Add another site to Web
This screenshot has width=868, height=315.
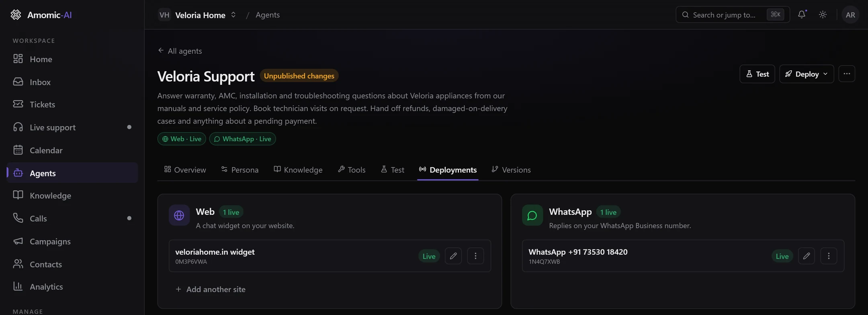coord(211,289)
